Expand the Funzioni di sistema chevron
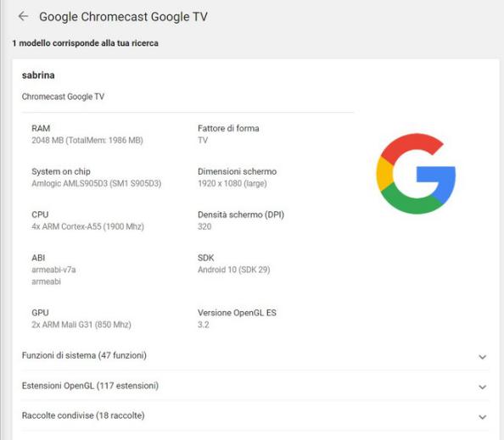 (x=482, y=357)
